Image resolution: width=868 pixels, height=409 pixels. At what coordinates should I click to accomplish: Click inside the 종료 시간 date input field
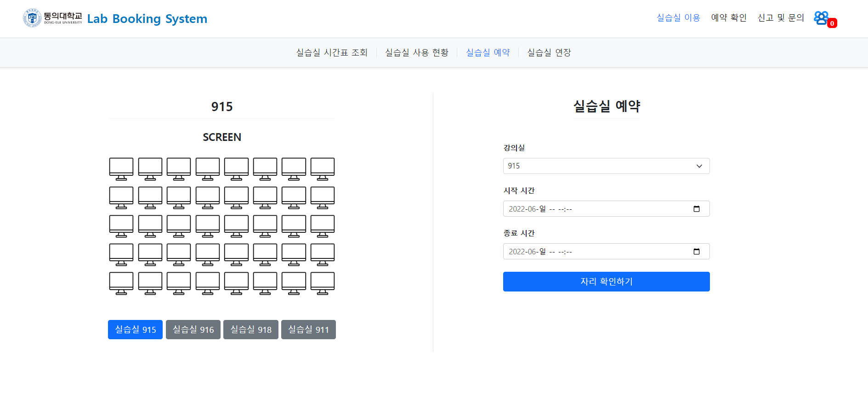point(574,251)
